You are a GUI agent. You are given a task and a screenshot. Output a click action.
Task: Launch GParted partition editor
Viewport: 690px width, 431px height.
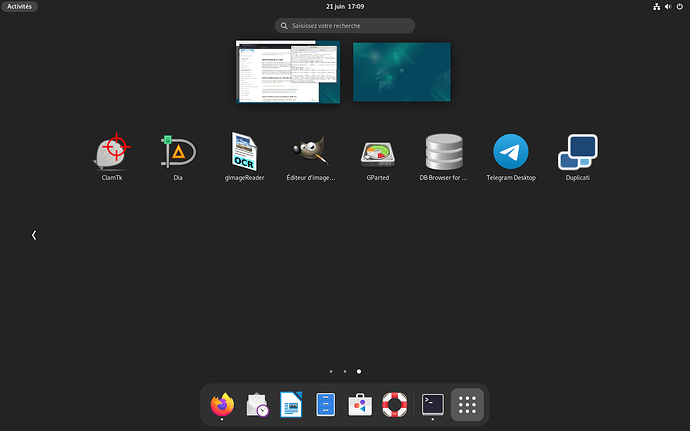coord(378,154)
